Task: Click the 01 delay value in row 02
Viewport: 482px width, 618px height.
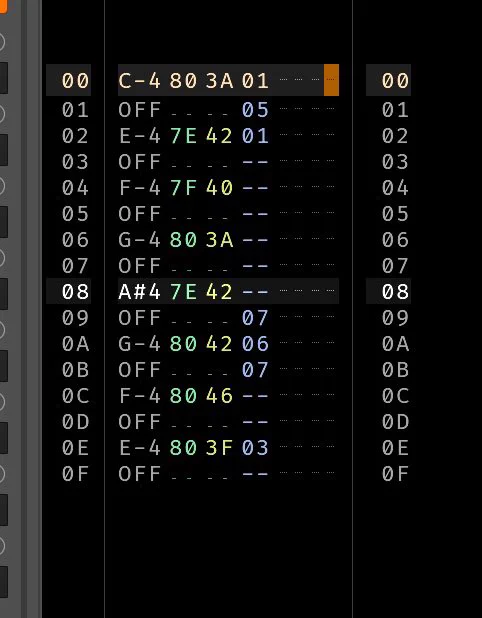Action: [255, 136]
